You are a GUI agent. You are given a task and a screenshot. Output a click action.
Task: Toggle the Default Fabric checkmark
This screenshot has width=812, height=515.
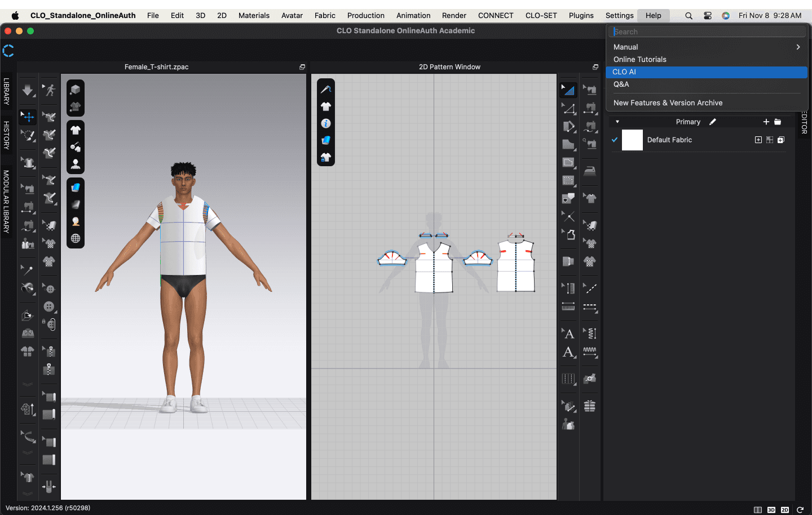(615, 140)
